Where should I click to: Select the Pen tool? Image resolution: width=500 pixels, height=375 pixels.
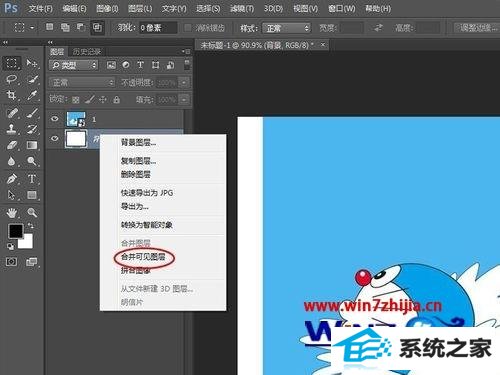click(12, 179)
